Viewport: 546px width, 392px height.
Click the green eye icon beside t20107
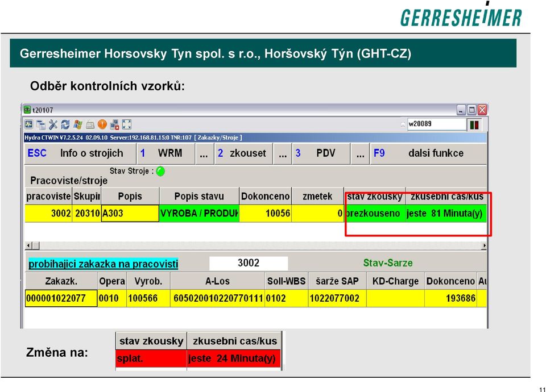click(27, 110)
